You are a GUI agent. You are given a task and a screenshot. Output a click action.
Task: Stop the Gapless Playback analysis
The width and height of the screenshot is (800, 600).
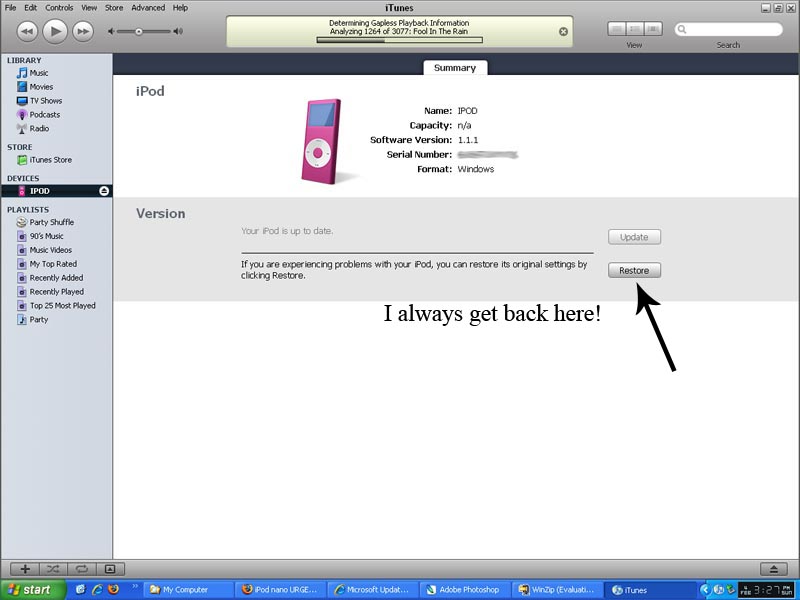(563, 30)
